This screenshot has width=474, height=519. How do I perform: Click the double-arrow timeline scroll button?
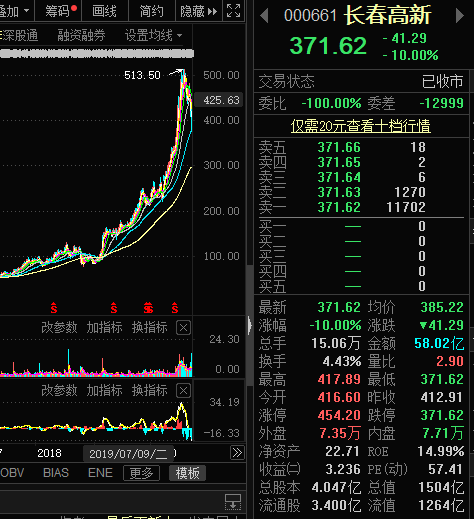click(237, 453)
